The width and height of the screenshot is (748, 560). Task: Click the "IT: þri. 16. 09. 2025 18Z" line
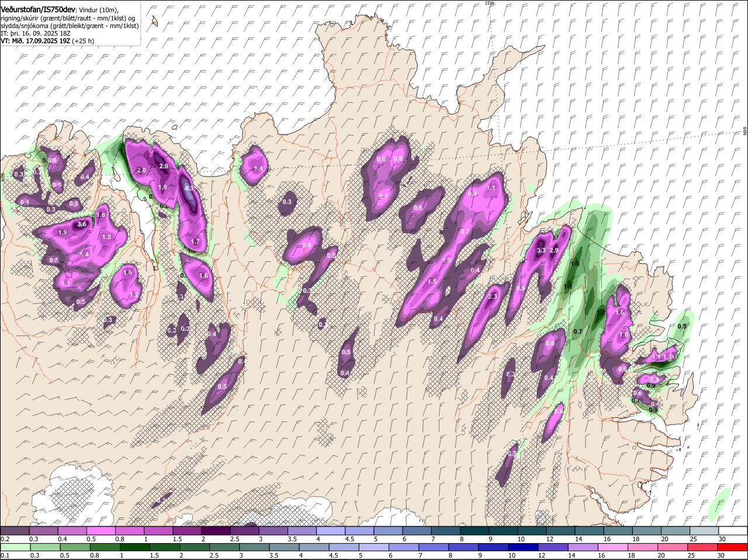[x=37, y=34]
